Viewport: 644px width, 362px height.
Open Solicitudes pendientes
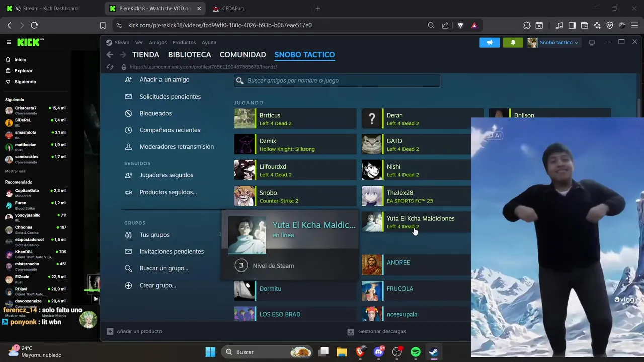(x=170, y=97)
